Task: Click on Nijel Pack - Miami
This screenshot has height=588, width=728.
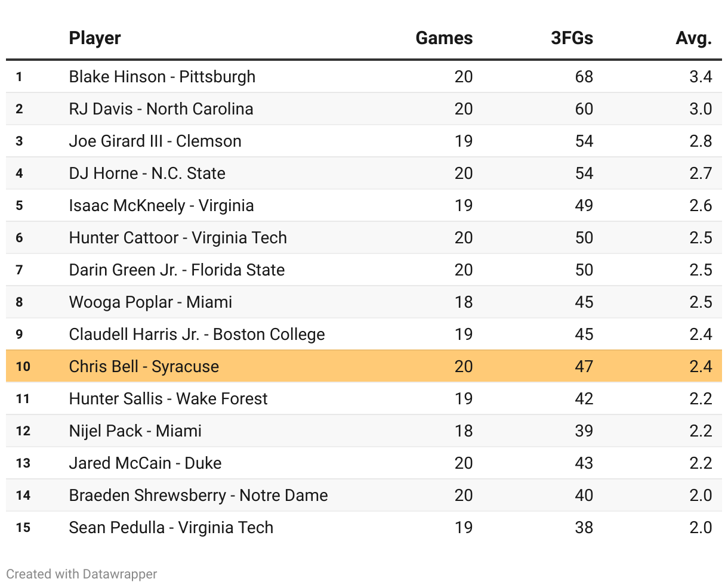Action: pyautogui.click(x=135, y=431)
